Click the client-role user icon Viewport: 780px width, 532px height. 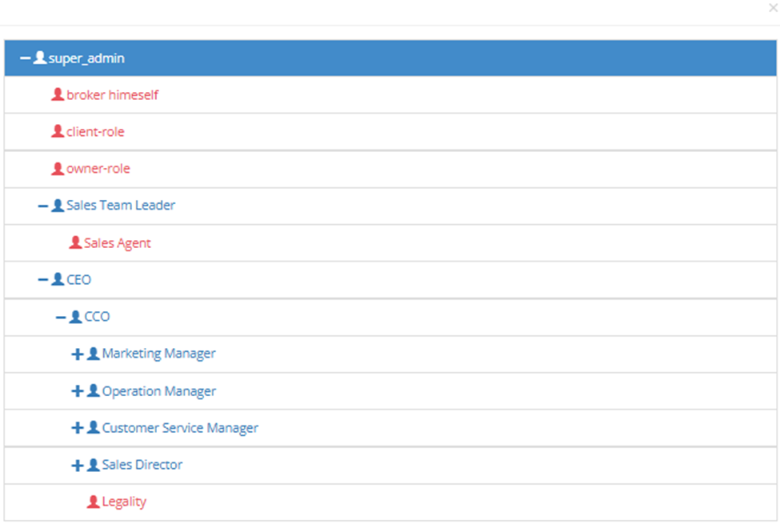pyautogui.click(x=58, y=131)
